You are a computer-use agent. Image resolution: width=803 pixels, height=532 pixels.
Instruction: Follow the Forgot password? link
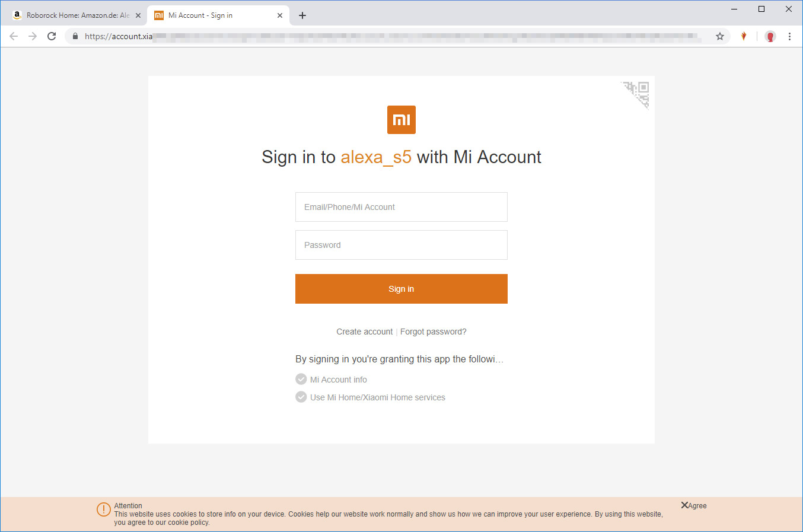(434, 332)
